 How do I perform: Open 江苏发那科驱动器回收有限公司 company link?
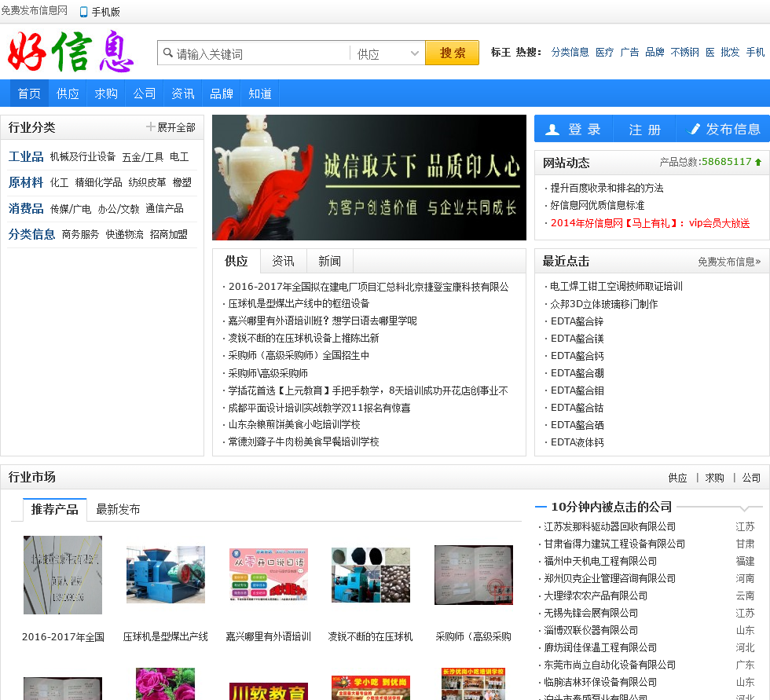click(610, 526)
